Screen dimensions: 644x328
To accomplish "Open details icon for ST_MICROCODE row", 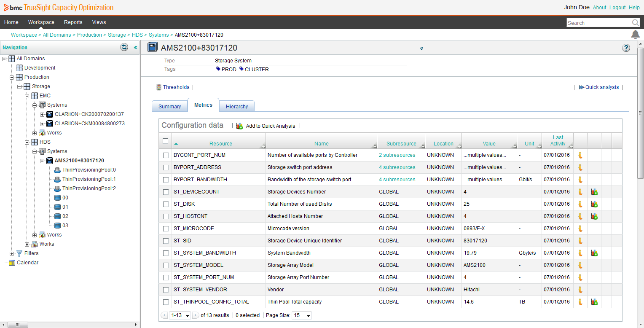I will 580,229.
